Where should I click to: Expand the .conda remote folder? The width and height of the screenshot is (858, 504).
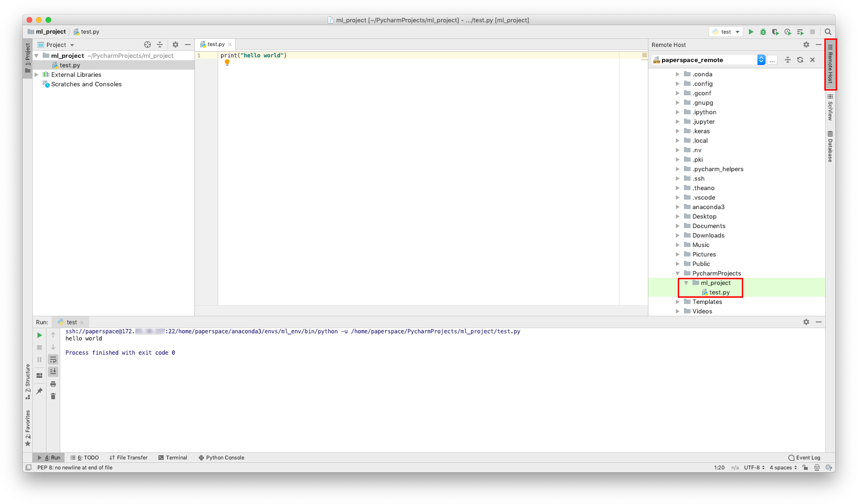(x=678, y=74)
